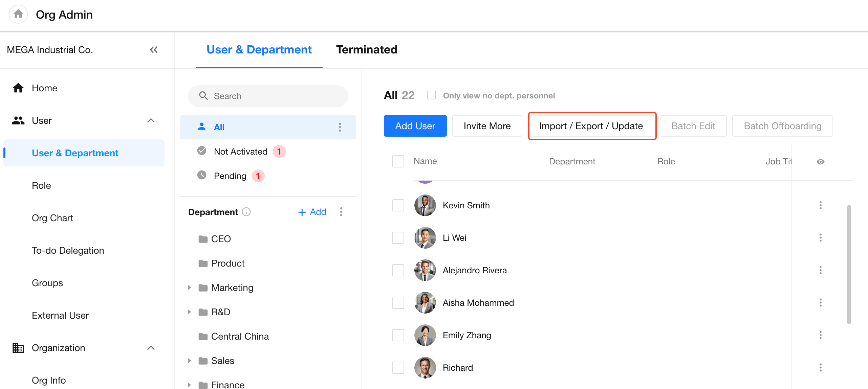This screenshot has width=868, height=389.
Task: Open Org Chart in the sidebar
Action: (x=52, y=218)
